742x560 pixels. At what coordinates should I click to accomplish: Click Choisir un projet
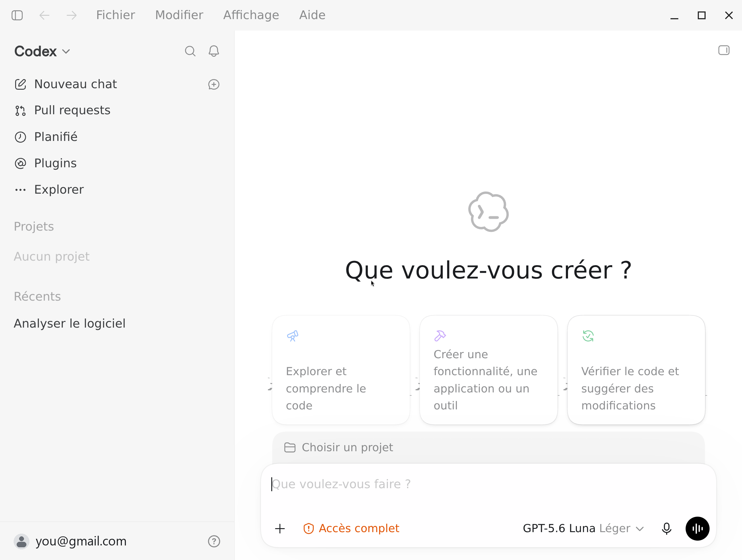tap(339, 448)
